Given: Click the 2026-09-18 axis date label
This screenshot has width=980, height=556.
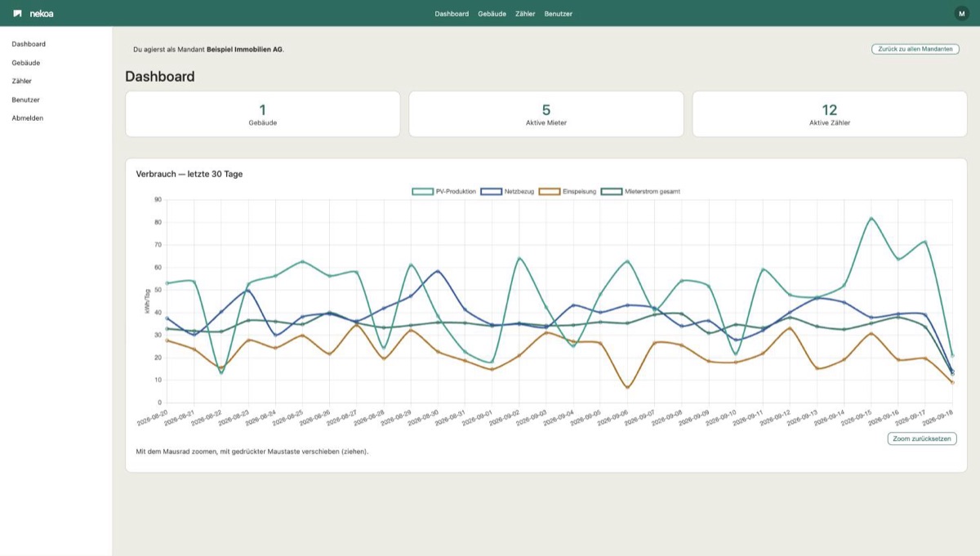Looking at the screenshot, I should [938, 418].
